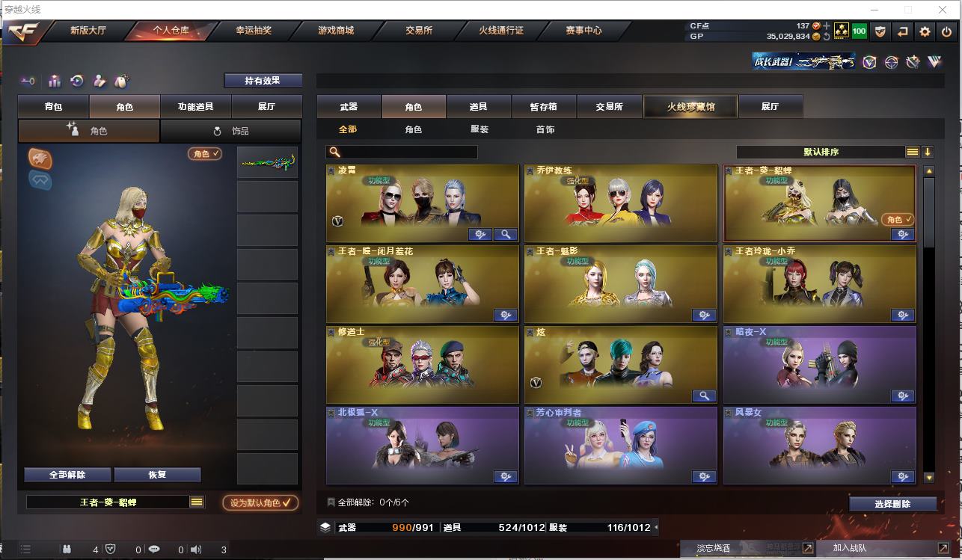
Task: Click the magnifier button on the 凌霄 card
Action: 506,235
